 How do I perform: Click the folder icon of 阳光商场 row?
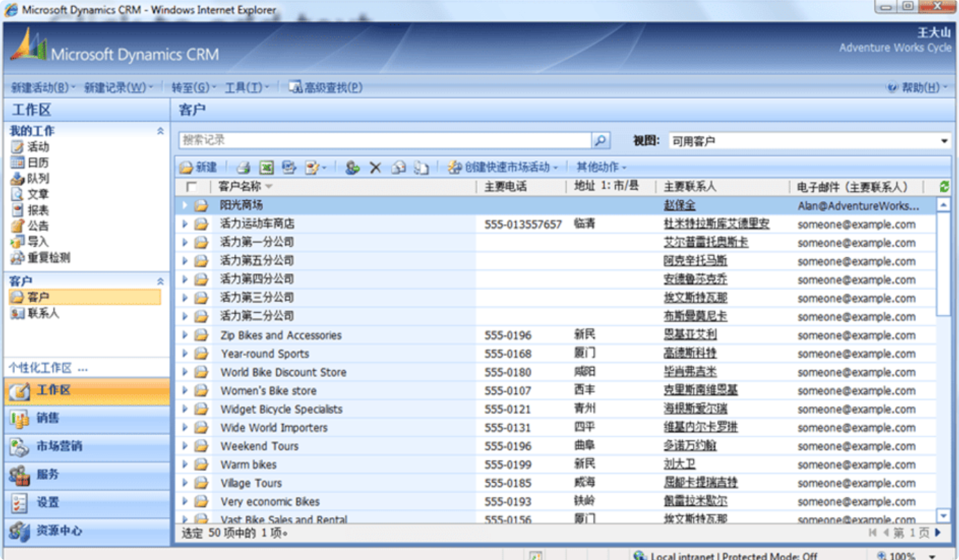click(202, 206)
